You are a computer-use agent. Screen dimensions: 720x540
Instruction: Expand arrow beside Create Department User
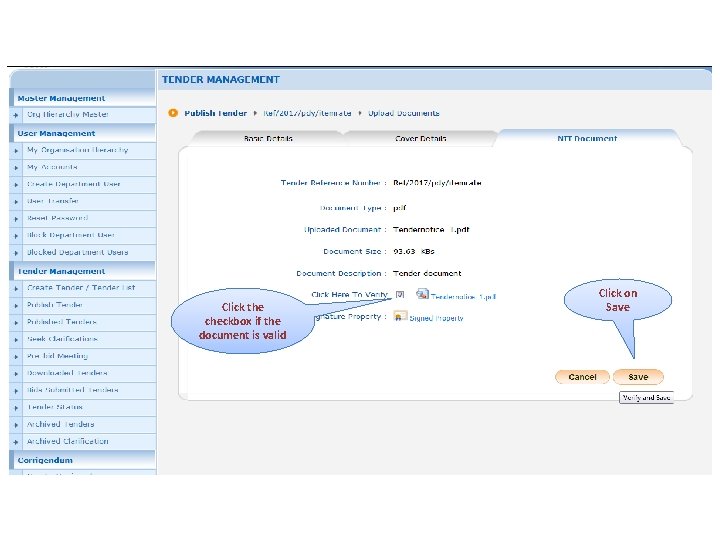click(16, 185)
